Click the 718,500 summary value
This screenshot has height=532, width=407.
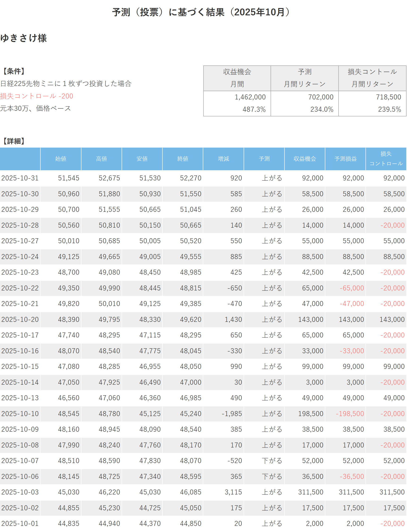click(x=388, y=97)
